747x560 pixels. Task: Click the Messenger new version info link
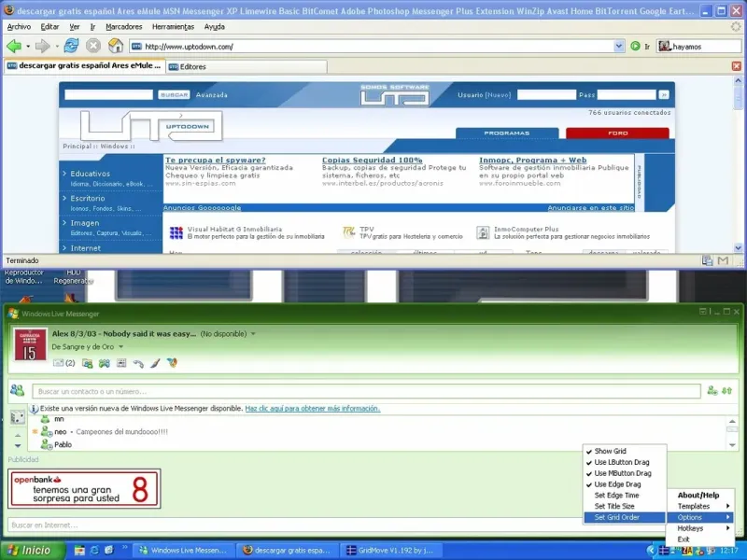click(313, 408)
